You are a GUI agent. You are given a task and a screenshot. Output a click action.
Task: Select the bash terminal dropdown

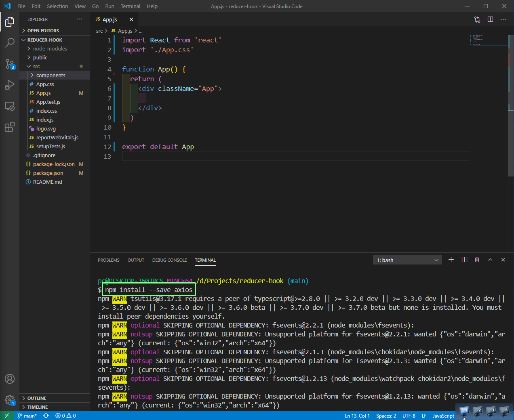click(x=407, y=260)
